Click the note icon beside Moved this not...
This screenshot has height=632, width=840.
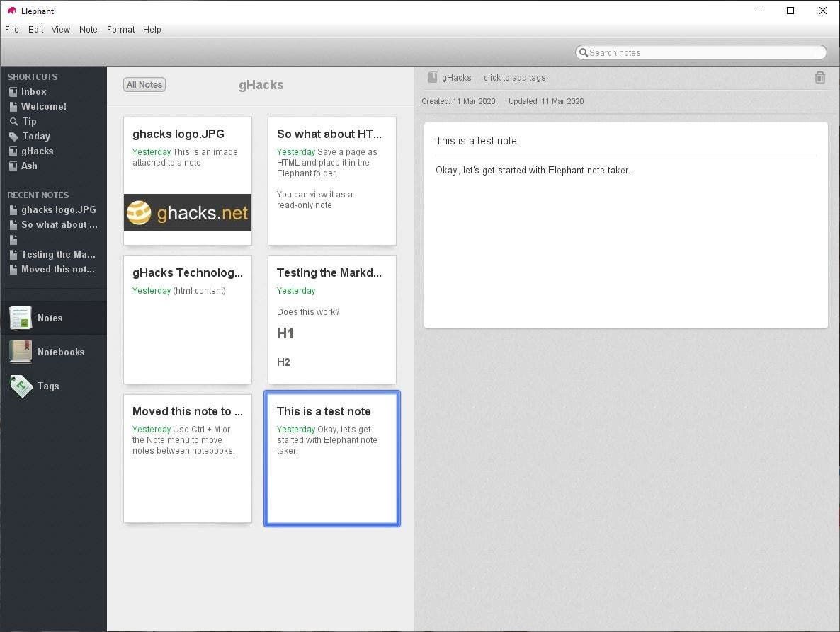[13, 270]
